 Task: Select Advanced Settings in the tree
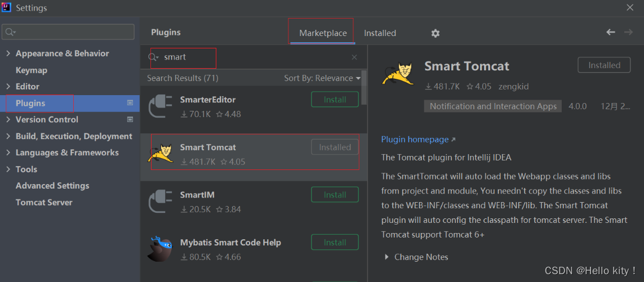pyautogui.click(x=52, y=186)
